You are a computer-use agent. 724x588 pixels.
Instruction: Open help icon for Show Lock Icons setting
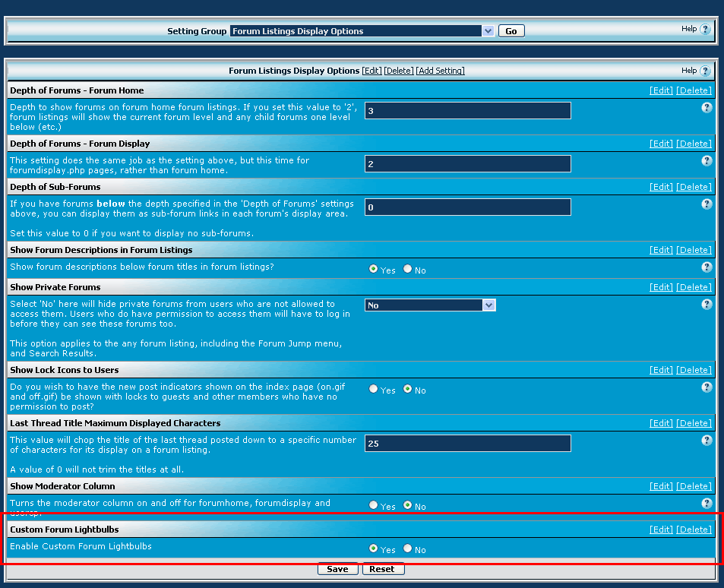(707, 387)
